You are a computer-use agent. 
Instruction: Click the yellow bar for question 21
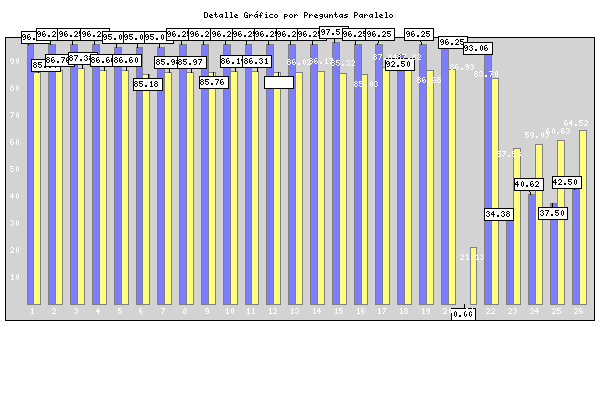coord(473,276)
